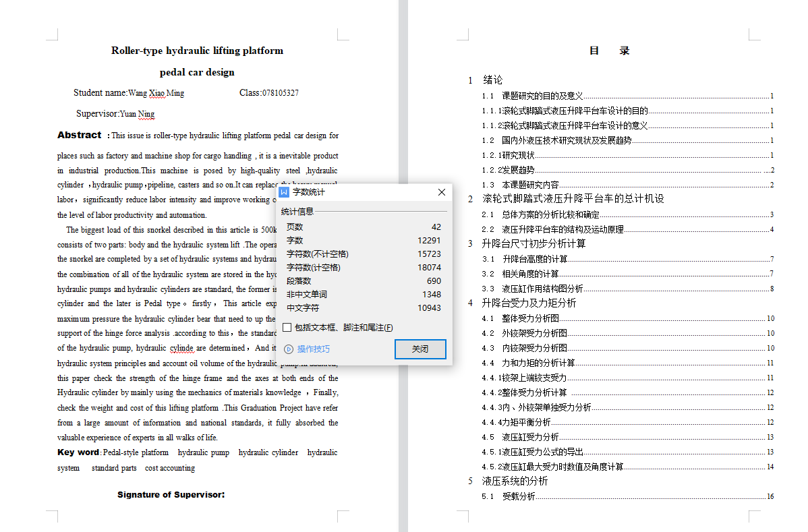Screen dimensions: 808x532
Task: Open the 操作技巧 tips link
Action: [x=314, y=349]
